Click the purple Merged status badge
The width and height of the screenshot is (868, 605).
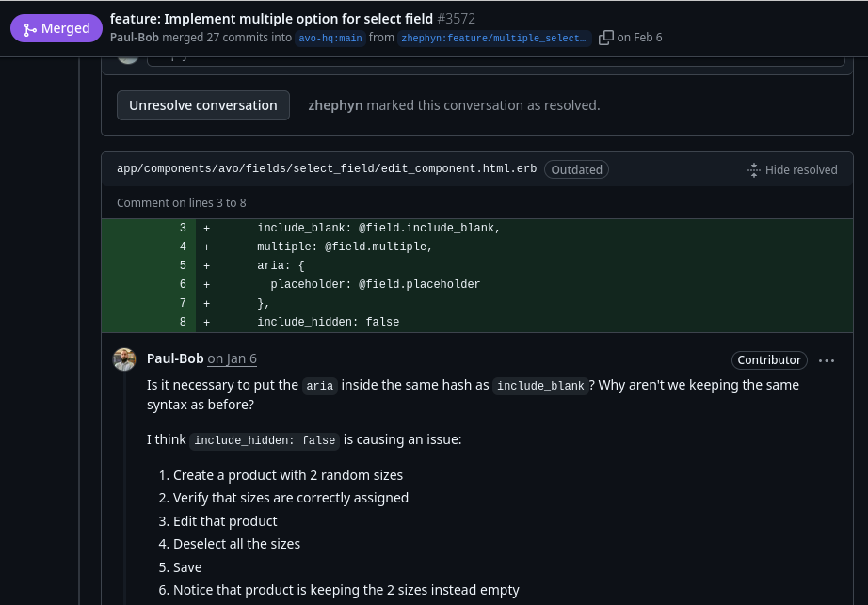click(x=56, y=28)
